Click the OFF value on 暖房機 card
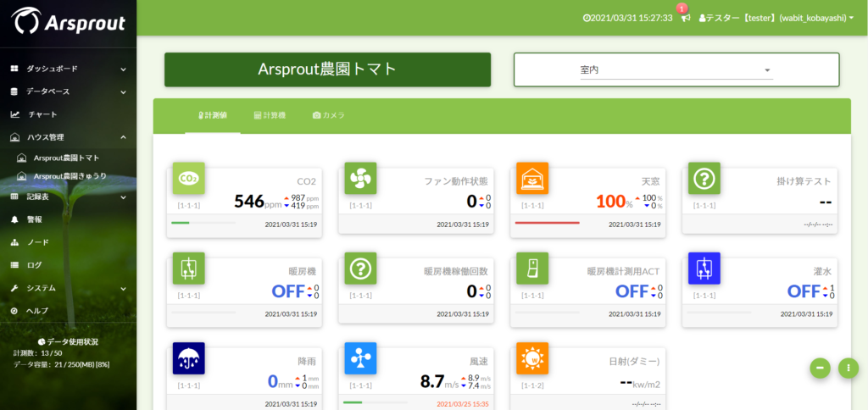 pos(288,291)
